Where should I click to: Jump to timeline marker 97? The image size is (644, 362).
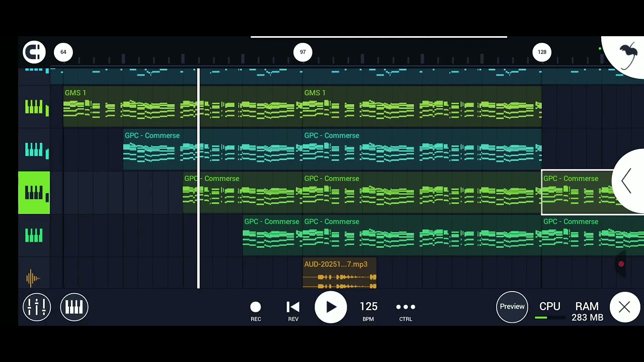(x=303, y=52)
